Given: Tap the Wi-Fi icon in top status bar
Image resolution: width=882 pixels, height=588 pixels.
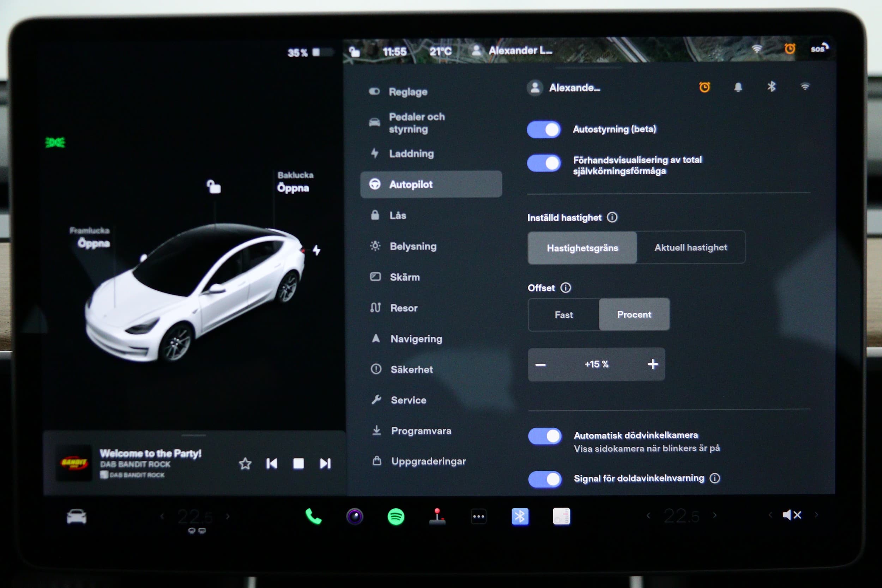Looking at the screenshot, I should (x=757, y=49).
